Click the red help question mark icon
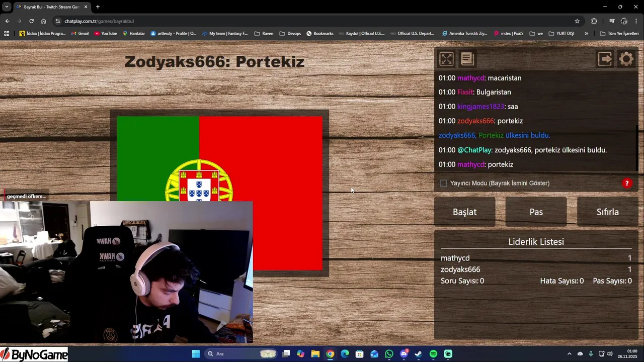 [x=627, y=183]
